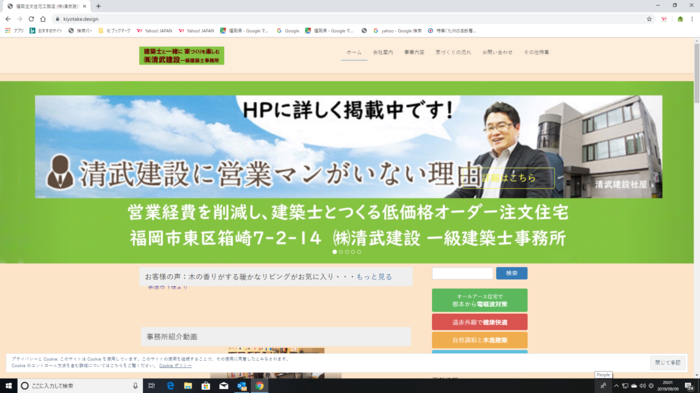Select the first slider pagination dot
700x393 pixels.
pos(335,252)
